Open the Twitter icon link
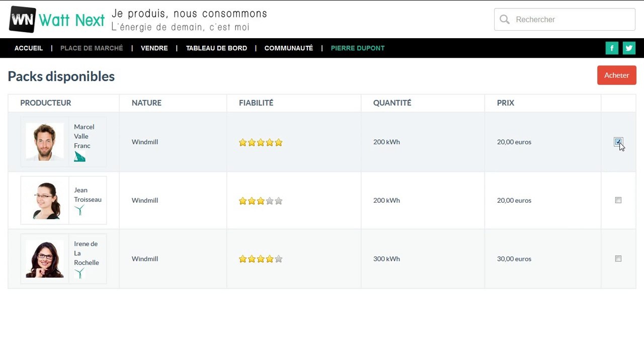Image resolution: width=644 pixels, height=362 pixels. pyautogui.click(x=629, y=48)
